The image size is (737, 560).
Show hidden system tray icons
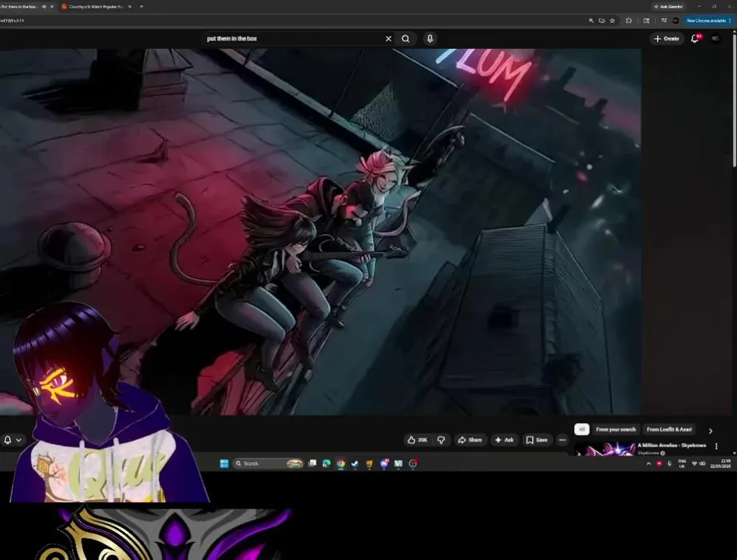(x=648, y=464)
